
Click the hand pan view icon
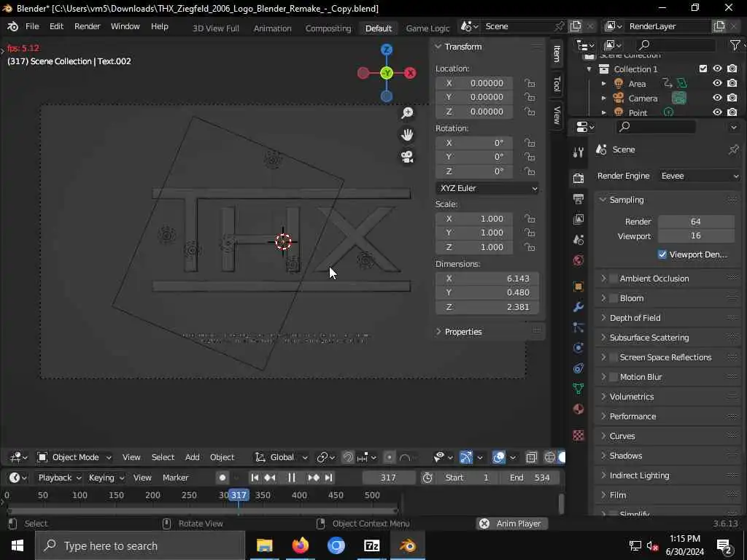[x=407, y=135]
